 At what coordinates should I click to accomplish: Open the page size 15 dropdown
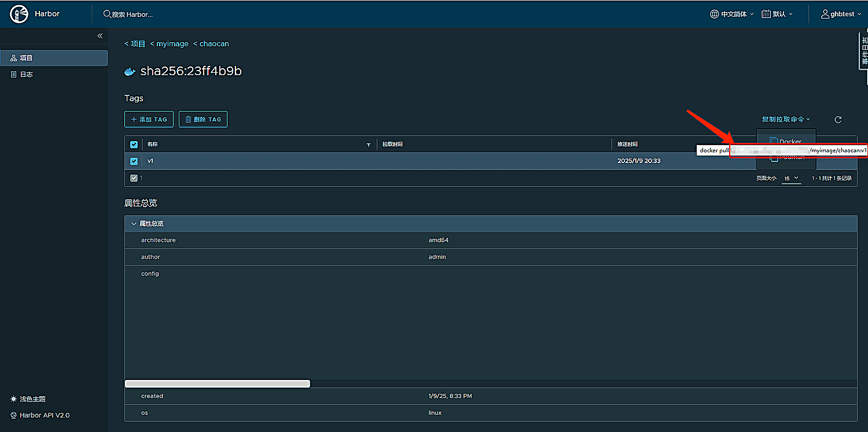tap(791, 179)
